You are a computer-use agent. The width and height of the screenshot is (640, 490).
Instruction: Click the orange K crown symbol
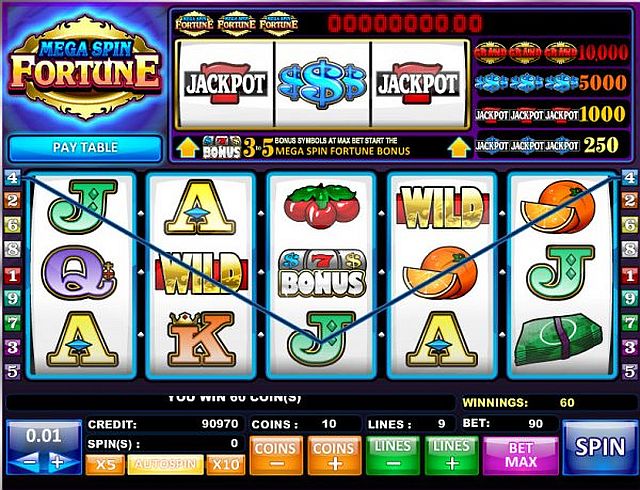[201, 339]
